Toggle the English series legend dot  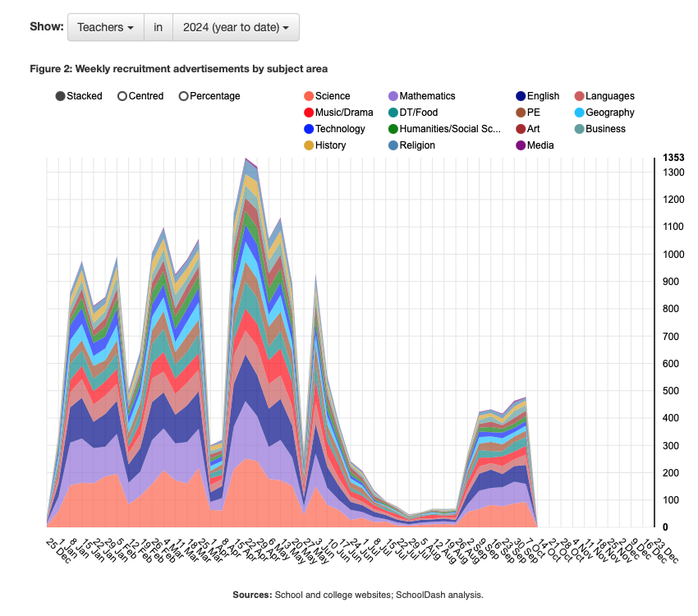point(521,96)
